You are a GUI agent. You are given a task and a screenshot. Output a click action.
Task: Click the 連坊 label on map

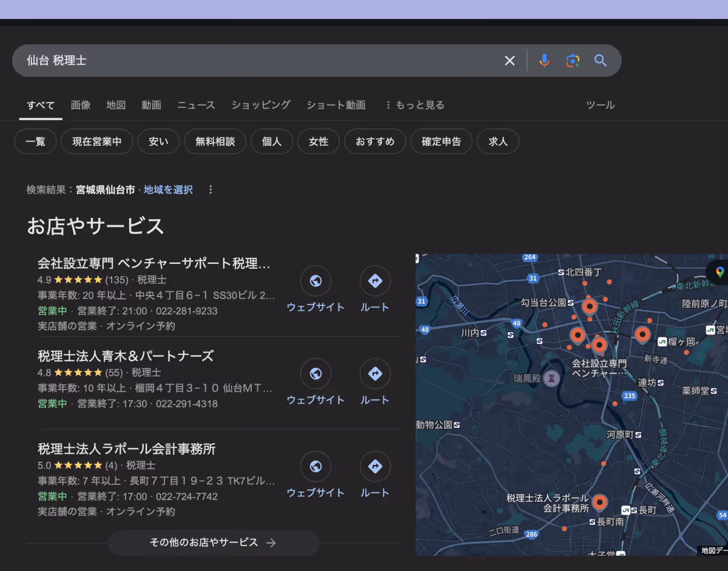click(647, 383)
